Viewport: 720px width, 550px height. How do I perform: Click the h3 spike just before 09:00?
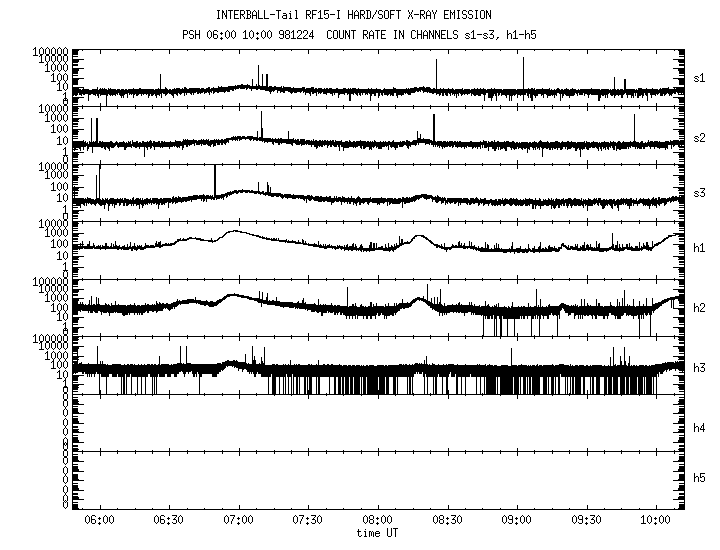tap(511, 357)
